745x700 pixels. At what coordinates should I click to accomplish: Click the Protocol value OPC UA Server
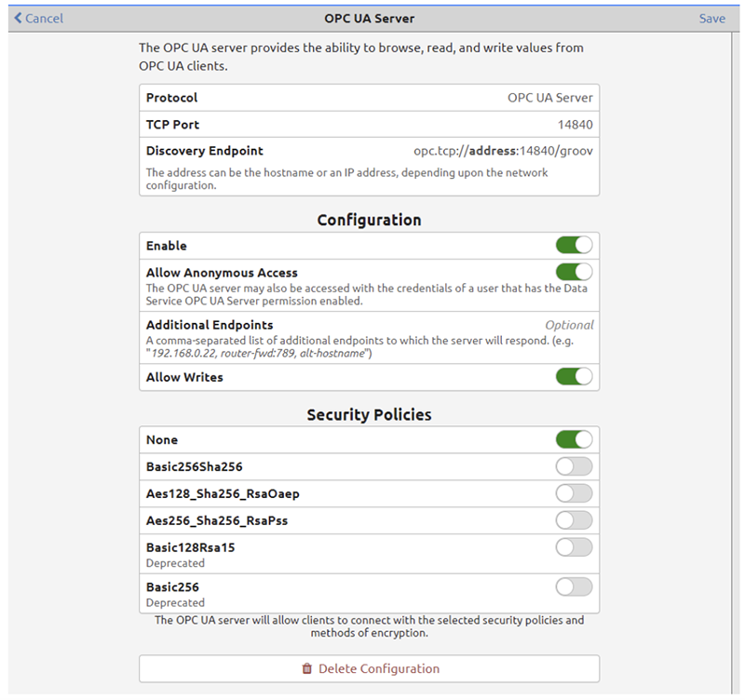click(x=550, y=98)
